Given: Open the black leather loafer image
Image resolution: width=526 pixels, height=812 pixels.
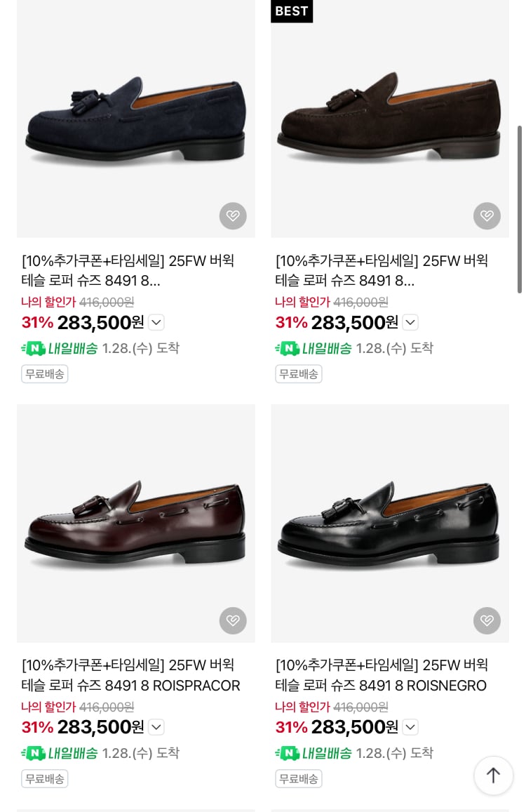Looking at the screenshot, I should pos(390,523).
